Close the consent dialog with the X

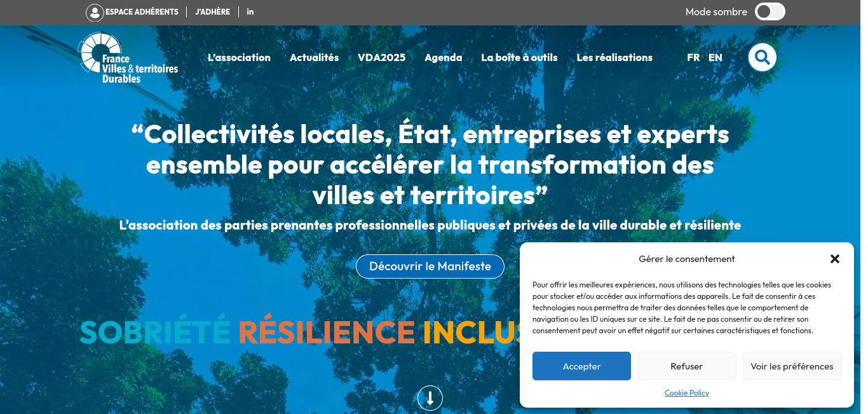(835, 259)
